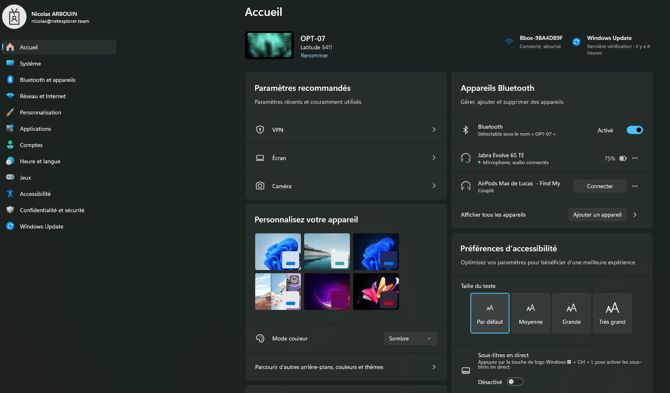Click the Heure et langue globe icon
This screenshot has width=670, height=393.
click(10, 161)
